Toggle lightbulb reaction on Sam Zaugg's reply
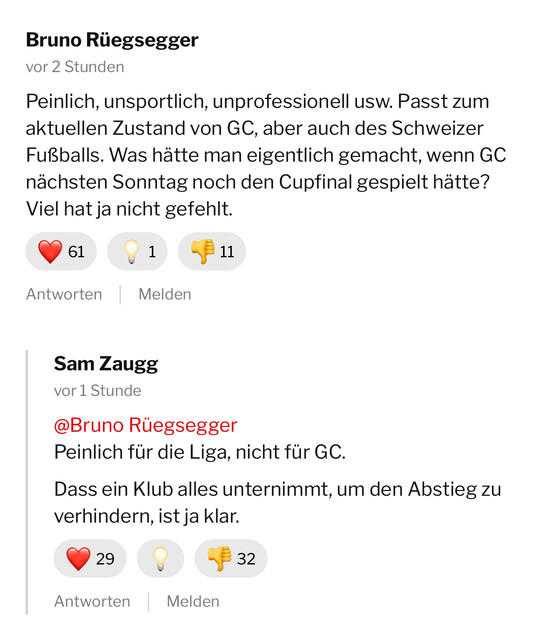 (160, 558)
